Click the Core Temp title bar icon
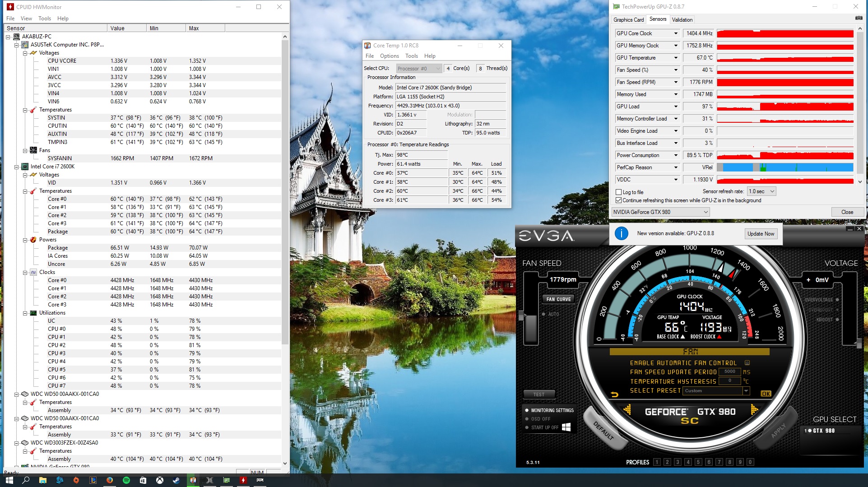Viewport: 868px width, 487px height. coord(367,46)
